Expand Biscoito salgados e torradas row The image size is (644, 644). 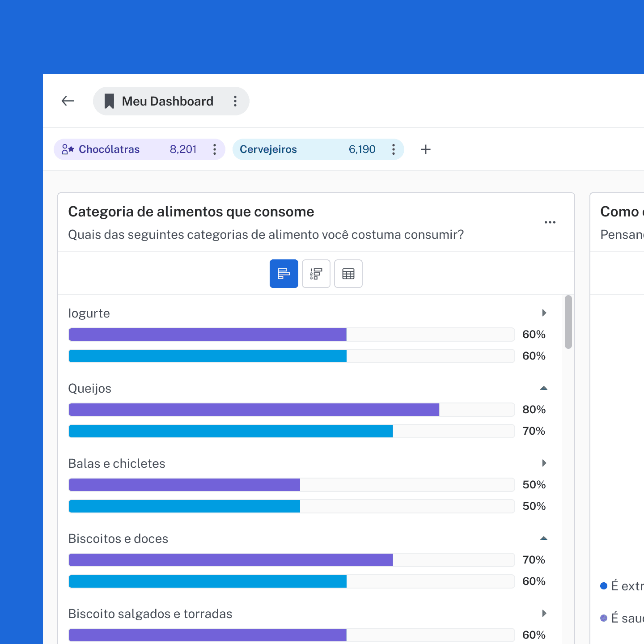point(544,613)
